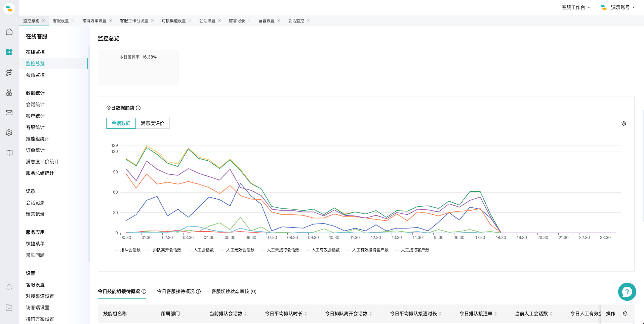Image resolution: width=644 pixels, height=324 pixels.
Task: Open the home icon in left rail
Action: pos(9,32)
